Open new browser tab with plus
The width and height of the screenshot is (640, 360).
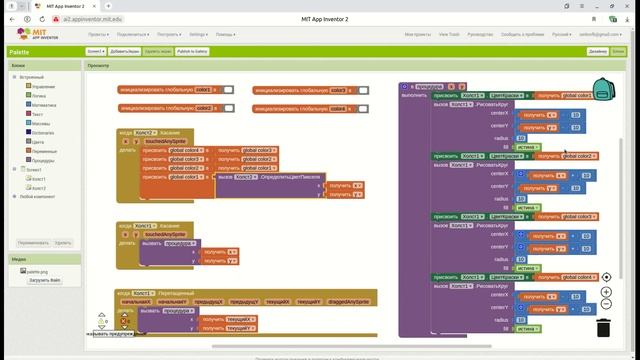tap(108, 6)
